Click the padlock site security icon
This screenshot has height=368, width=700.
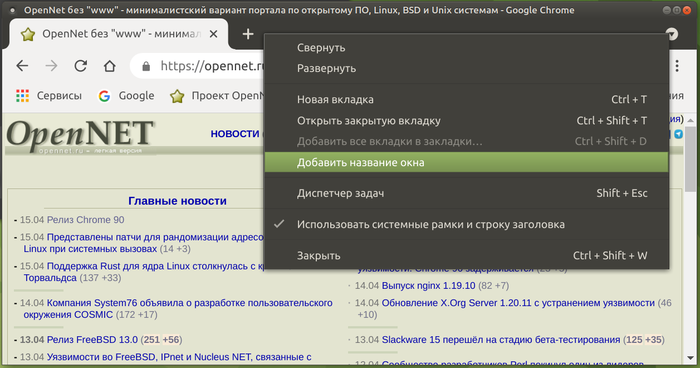146,67
